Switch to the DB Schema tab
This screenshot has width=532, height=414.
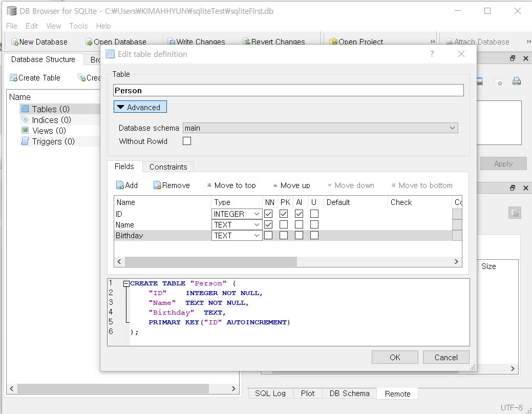(x=350, y=394)
